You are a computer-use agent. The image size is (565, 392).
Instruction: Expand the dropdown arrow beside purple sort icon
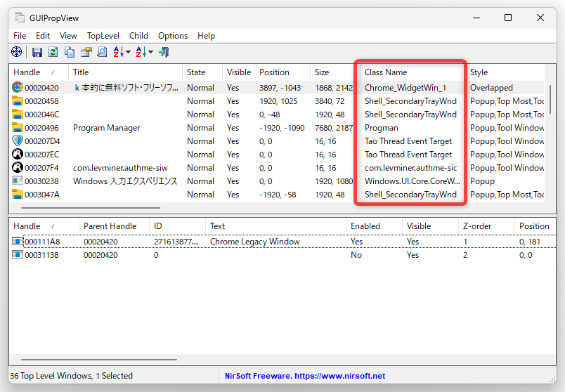click(x=128, y=52)
